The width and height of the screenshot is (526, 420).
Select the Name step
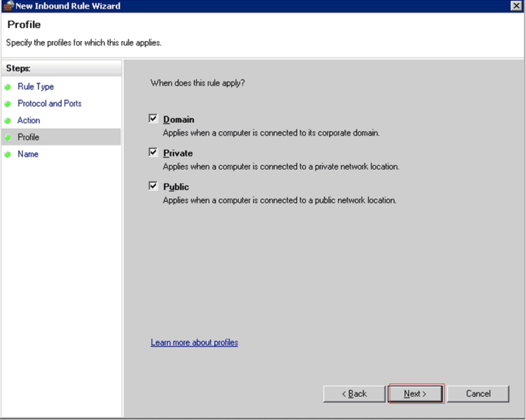[x=28, y=154]
